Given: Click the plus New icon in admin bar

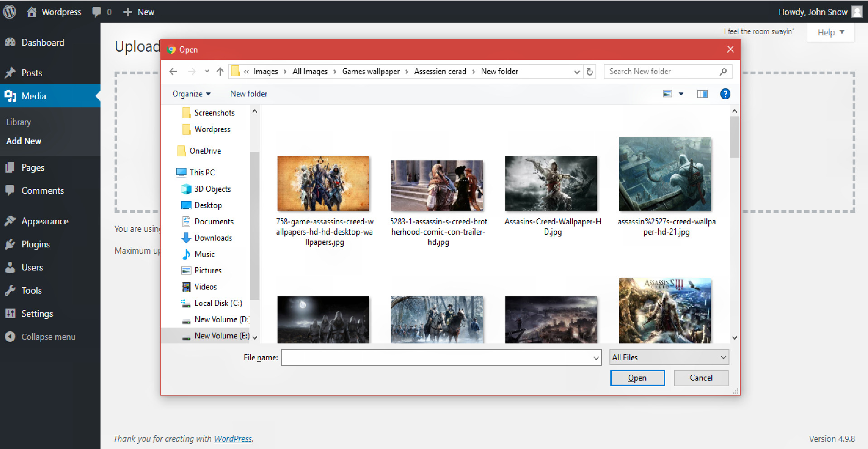Looking at the screenshot, I should (128, 12).
